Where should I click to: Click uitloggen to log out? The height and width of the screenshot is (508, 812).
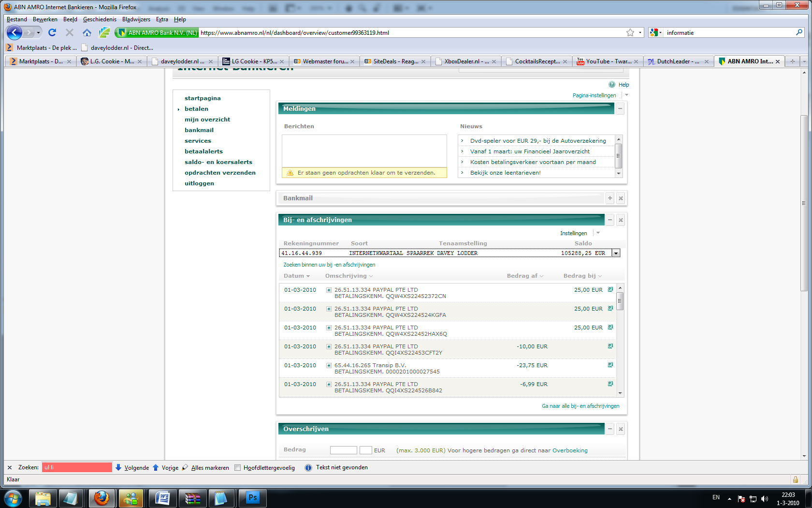(199, 183)
